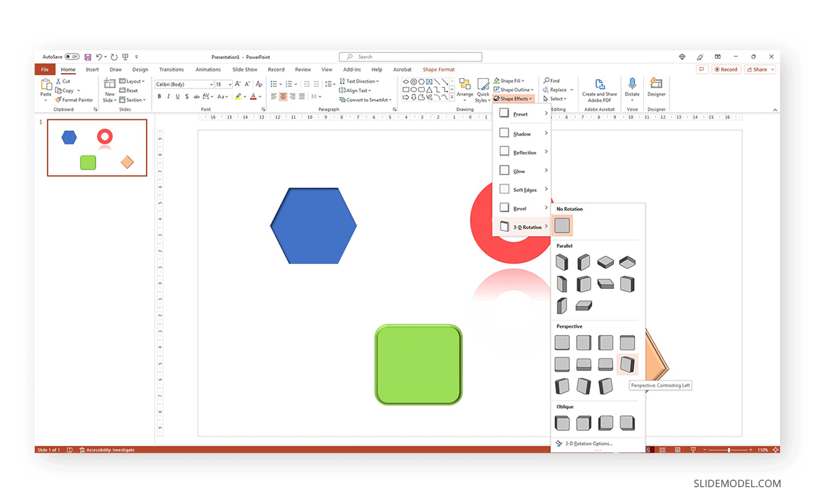Open the Animations ribbon tab
This screenshot has height=504, width=814.
coord(210,69)
